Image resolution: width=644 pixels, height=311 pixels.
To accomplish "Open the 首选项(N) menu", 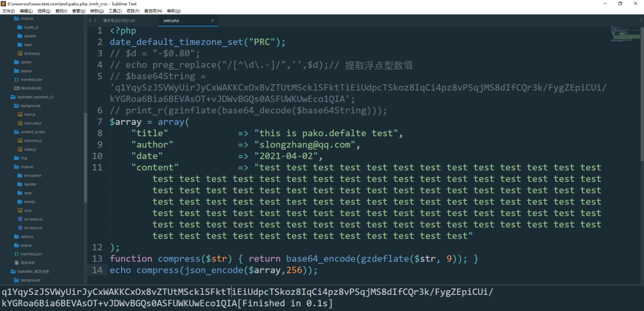I will click(x=153, y=11).
